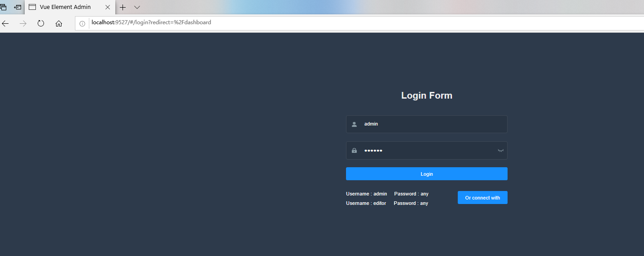Image resolution: width=644 pixels, height=256 pixels.
Task: Expand the tab preview chevron
Action: point(137,7)
